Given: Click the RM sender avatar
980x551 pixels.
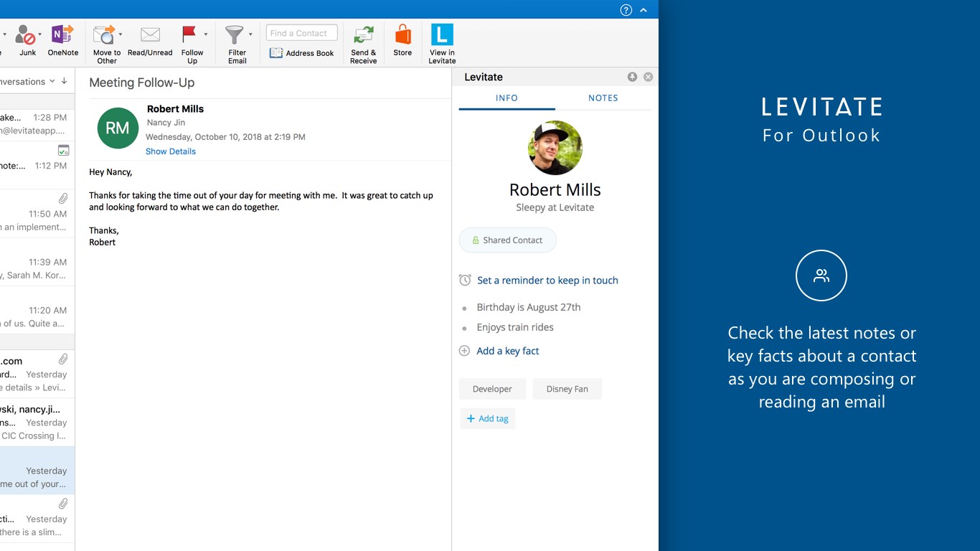Looking at the screenshot, I should [x=118, y=128].
